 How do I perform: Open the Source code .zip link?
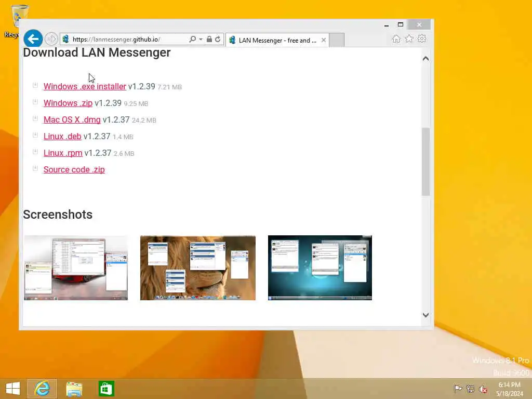74,170
